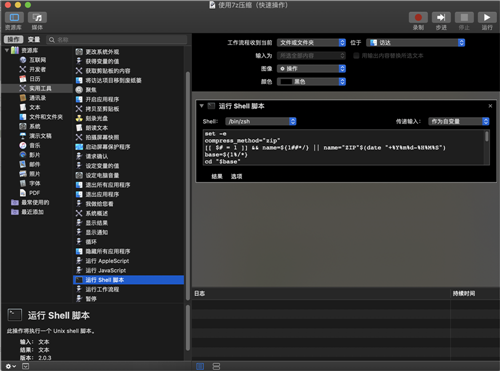Select 字体 category in library
The height and width of the screenshot is (371, 500).
tap(30, 183)
